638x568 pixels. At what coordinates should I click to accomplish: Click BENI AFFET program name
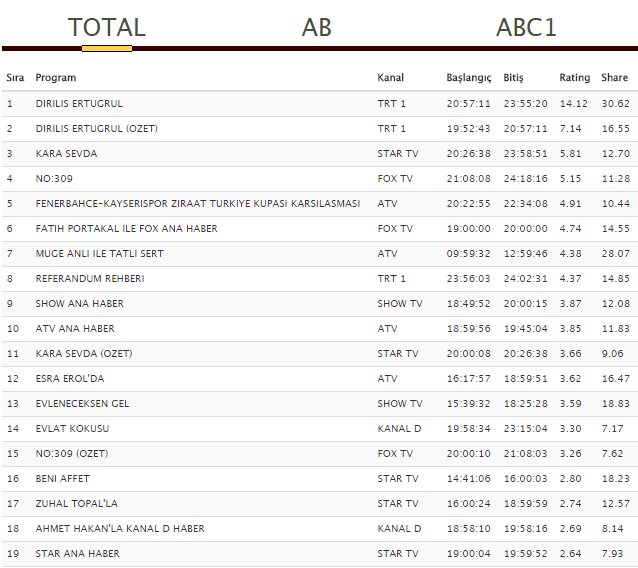click(62, 478)
